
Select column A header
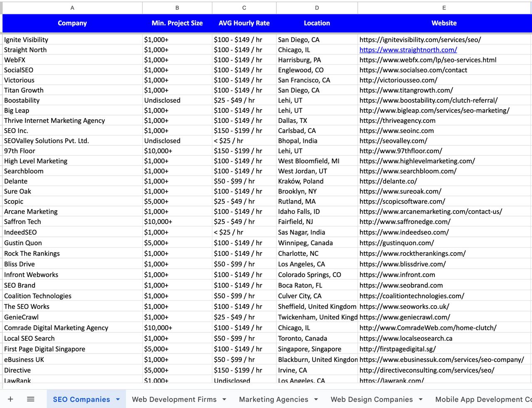click(x=72, y=8)
